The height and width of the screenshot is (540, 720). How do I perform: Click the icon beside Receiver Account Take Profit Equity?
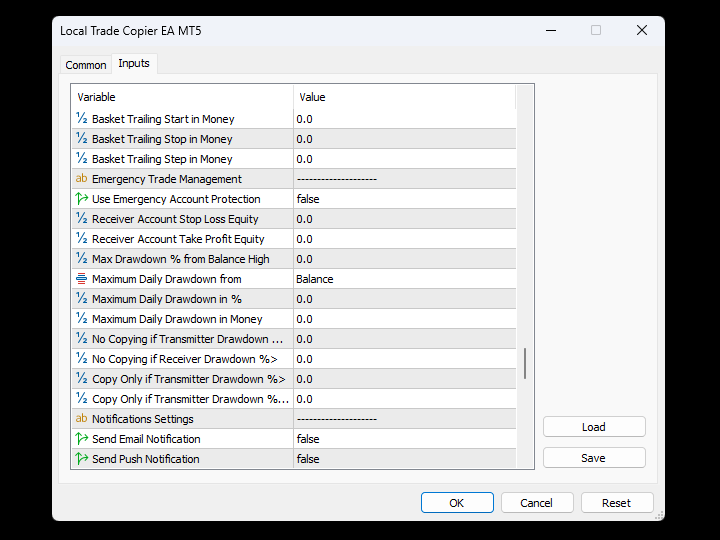point(82,239)
